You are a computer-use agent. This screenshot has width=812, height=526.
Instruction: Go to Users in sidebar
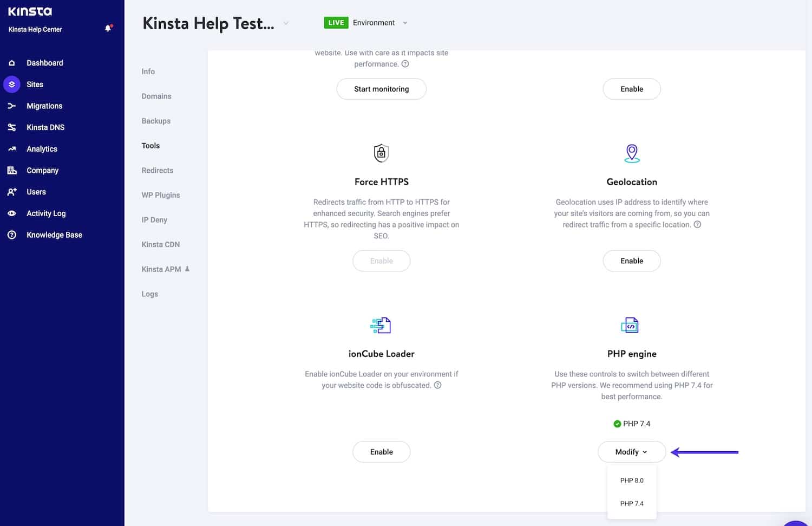pos(36,192)
